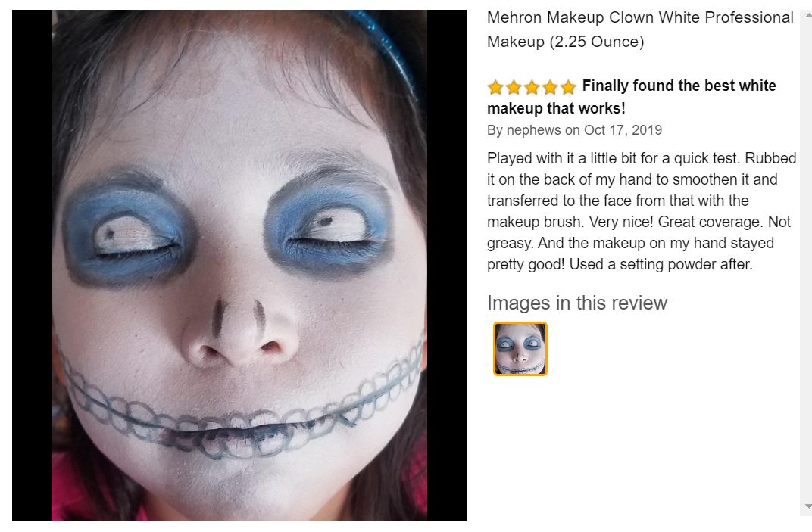Click the "makeup that works!" headline line
The image size is (812, 532).
pos(556,108)
